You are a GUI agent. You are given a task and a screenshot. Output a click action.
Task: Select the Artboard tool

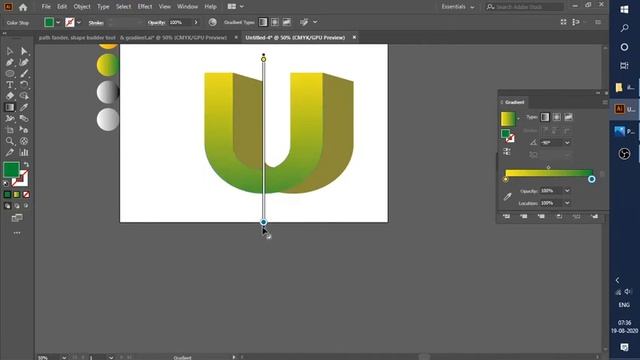(x=9, y=130)
